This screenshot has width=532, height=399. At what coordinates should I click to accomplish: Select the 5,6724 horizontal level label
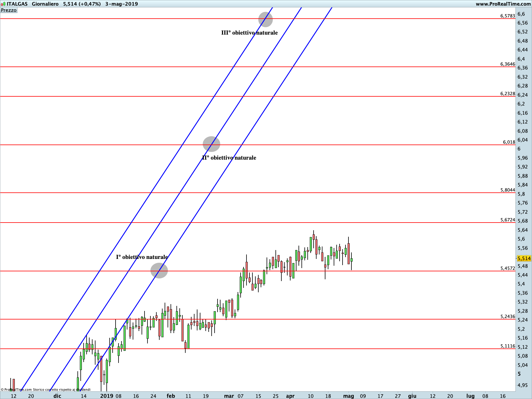507,220
